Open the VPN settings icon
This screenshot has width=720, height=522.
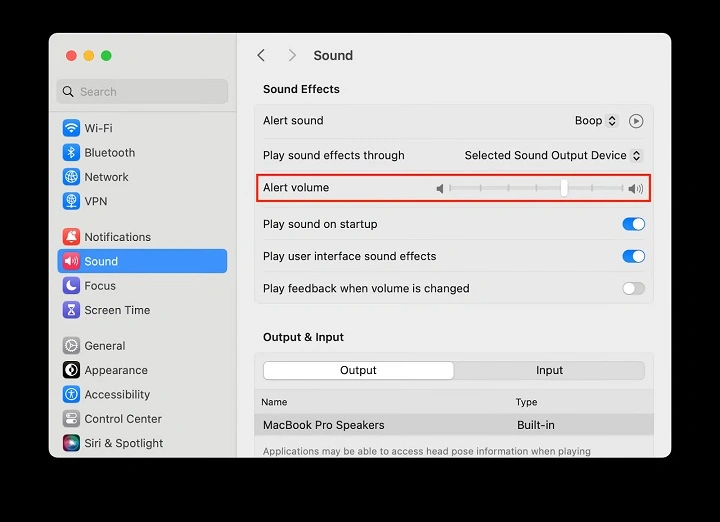(71, 201)
